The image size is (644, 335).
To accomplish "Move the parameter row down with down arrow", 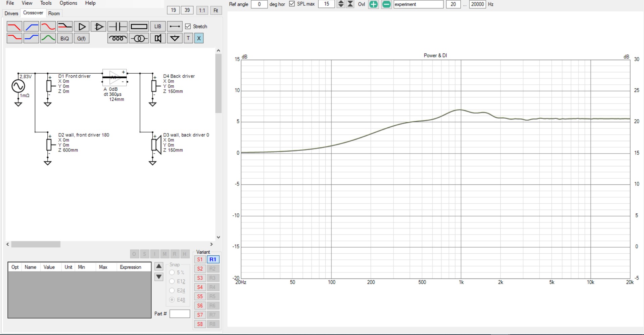I will 159,277.
